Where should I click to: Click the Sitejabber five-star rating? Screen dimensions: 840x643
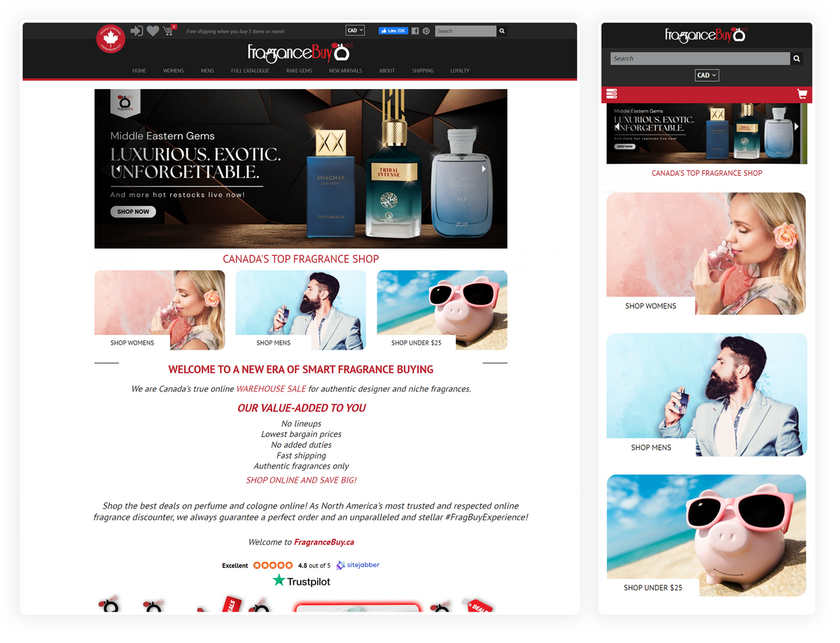pyautogui.click(x=273, y=565)
